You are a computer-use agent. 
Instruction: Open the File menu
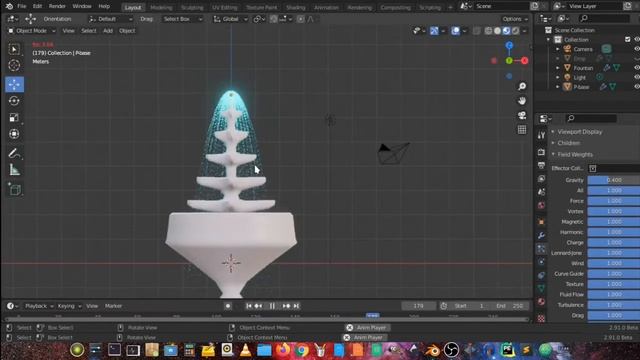click(22, 6)
